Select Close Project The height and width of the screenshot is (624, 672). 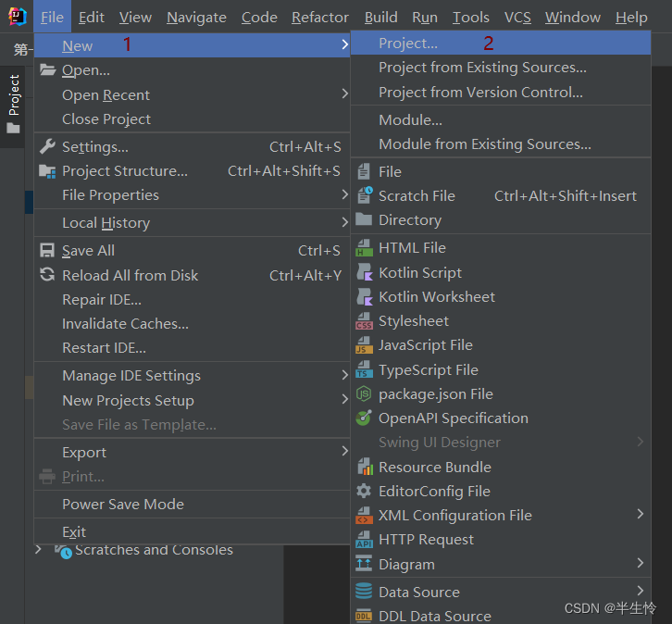pos(192,119)
